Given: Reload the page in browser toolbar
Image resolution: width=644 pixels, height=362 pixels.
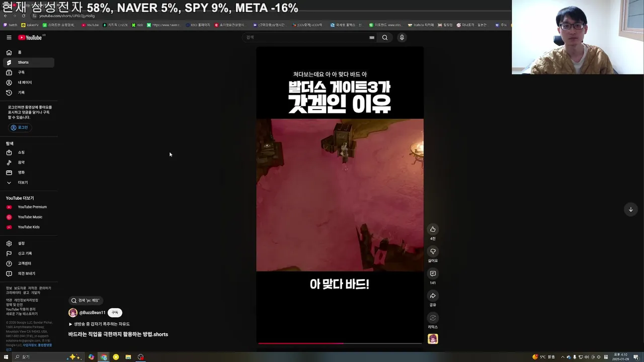Looking at the screenshot, I should (23, 16).
